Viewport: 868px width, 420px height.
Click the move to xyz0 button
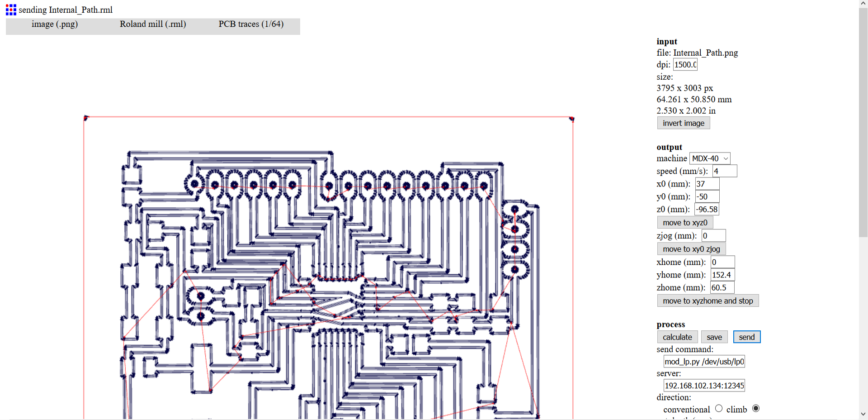click(x=685, y=222)
